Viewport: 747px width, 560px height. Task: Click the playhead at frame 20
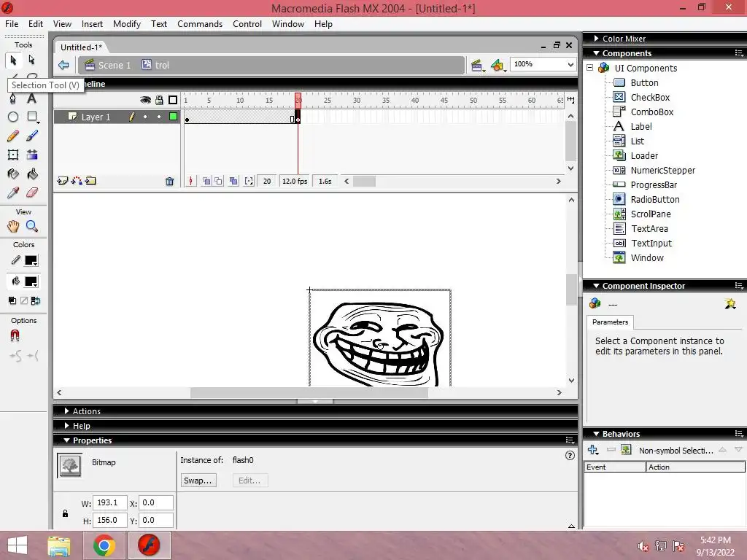click(298, 100)
